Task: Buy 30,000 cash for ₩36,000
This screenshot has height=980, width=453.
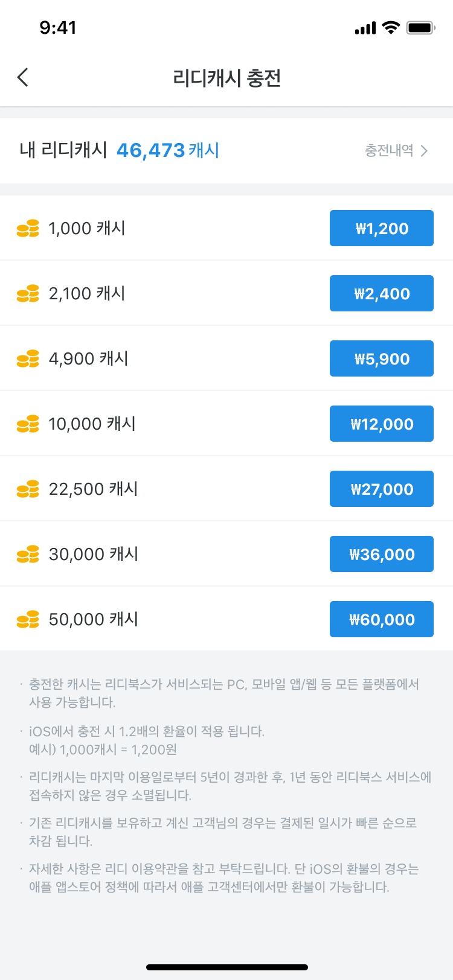Action: pyautogui.click(x=382, y=554)
